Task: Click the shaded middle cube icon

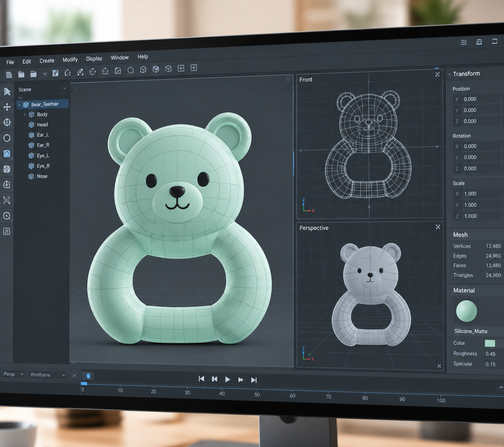Action: pos(156,69)
